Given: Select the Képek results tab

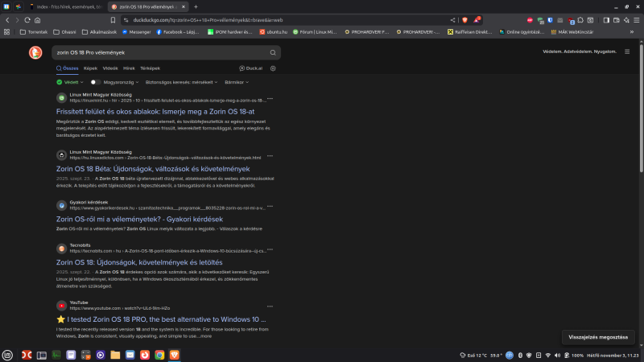Looking at the screenshot, I should (90, 68).
